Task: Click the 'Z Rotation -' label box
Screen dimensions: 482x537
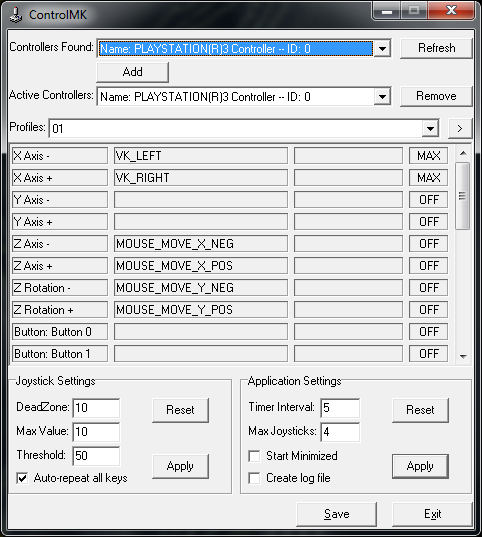Action: click(60, 288)
